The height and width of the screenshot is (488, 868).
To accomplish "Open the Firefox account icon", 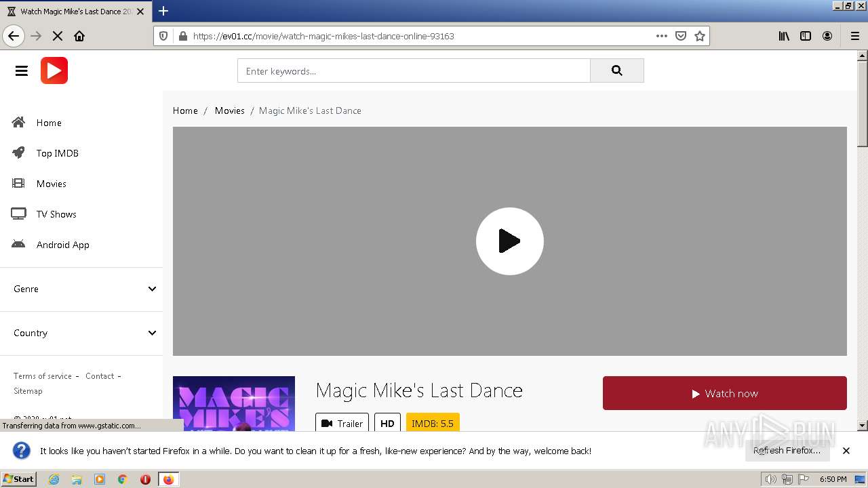I will (x=827, y=36).
